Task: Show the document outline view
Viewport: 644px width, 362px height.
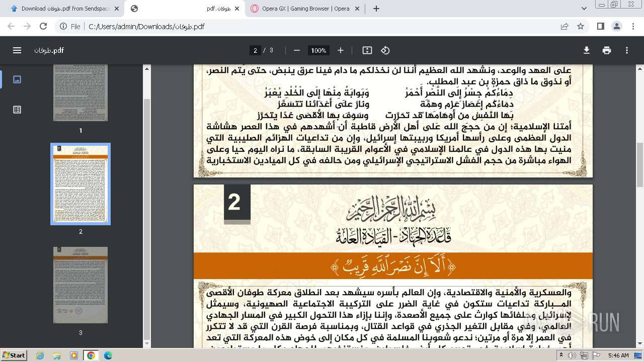Action: click(17, 110)
